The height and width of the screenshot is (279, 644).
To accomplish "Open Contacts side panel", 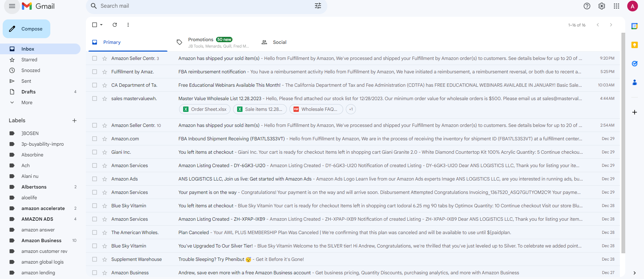I will [x=635, y=82].
